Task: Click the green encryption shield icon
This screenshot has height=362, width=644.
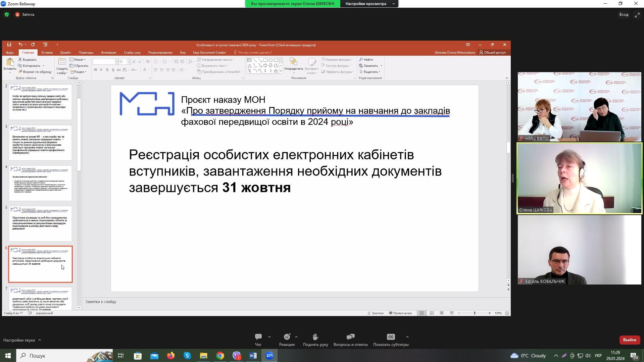Action: [7, 14]
